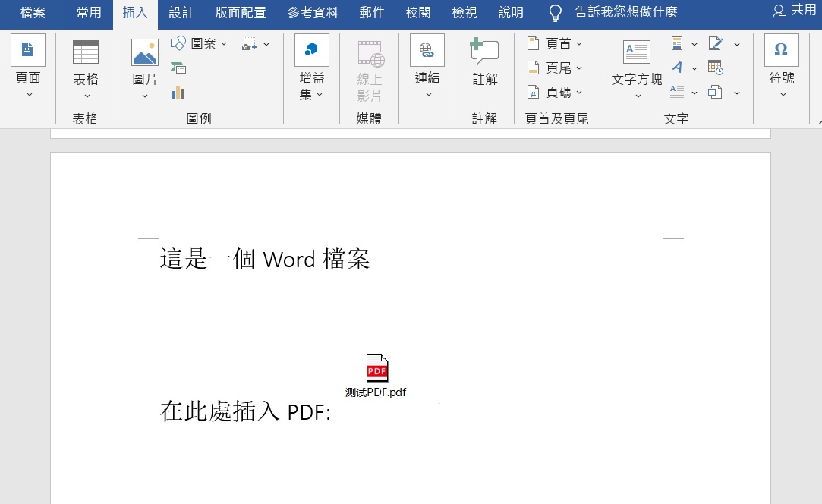Viewport: 822px width, 504px height.
Task: Click the bar chart icon
Action: [178, 93]
